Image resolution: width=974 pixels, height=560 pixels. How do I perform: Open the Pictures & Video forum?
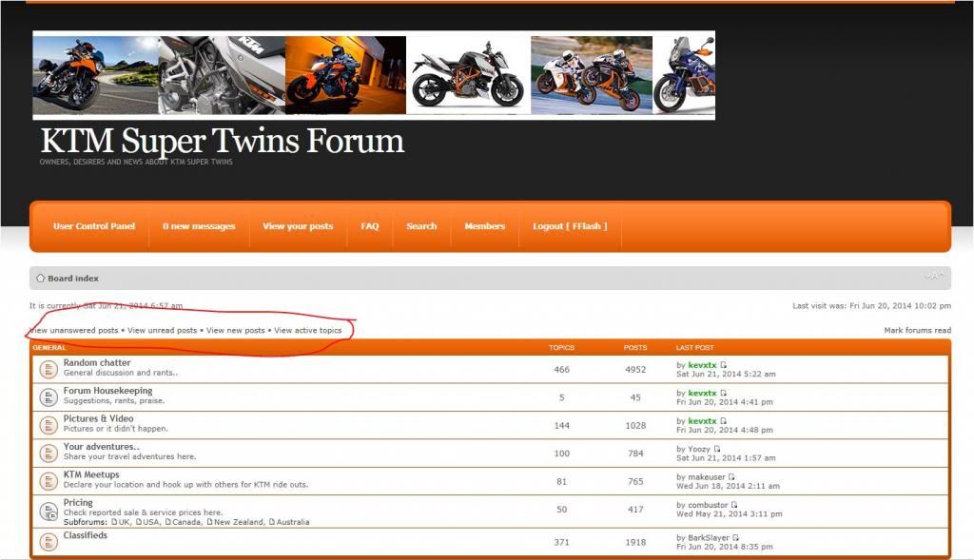click(x=98, y=418)
